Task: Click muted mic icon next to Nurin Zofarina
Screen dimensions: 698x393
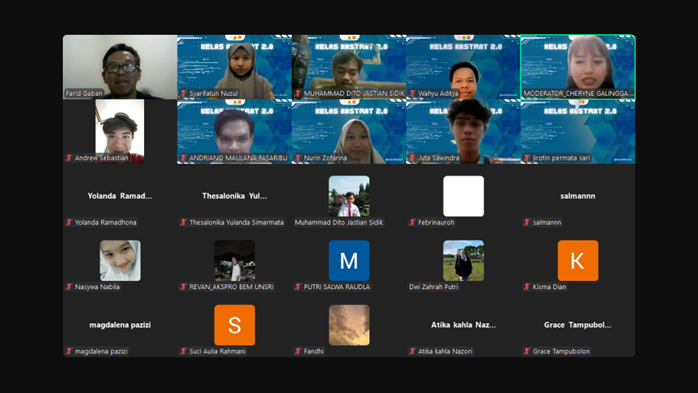Action: 298,158
